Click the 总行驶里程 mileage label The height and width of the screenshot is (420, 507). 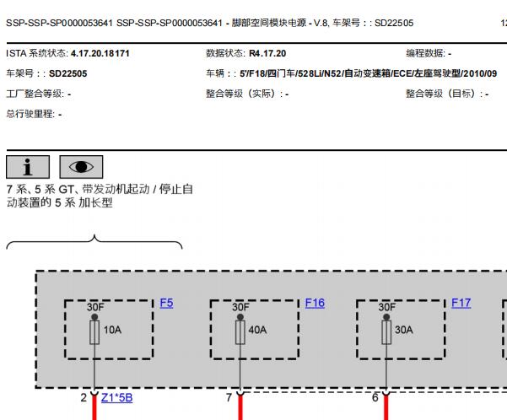point(30,114)
